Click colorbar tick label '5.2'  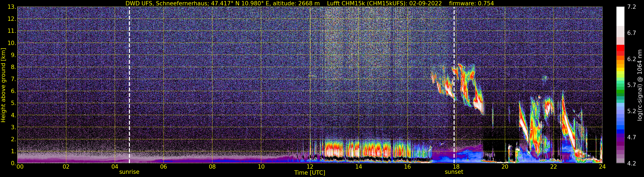[632, 111]
